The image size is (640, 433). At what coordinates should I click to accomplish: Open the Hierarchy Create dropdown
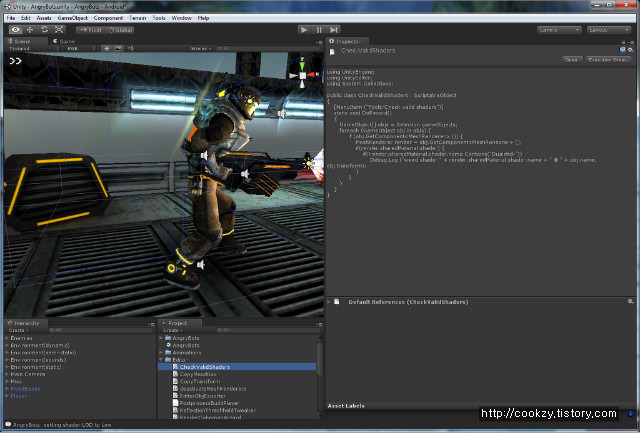18,330
